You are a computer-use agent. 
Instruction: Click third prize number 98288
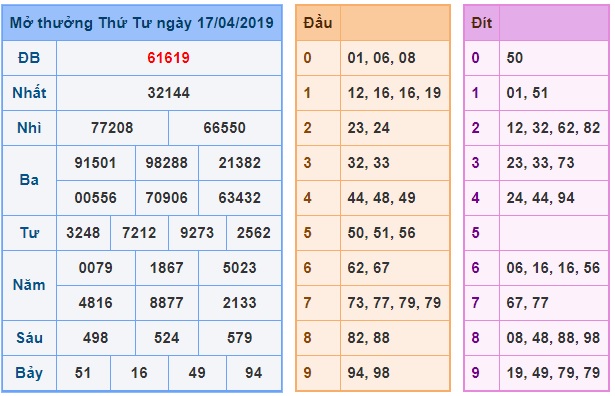[x=167, y=163]
